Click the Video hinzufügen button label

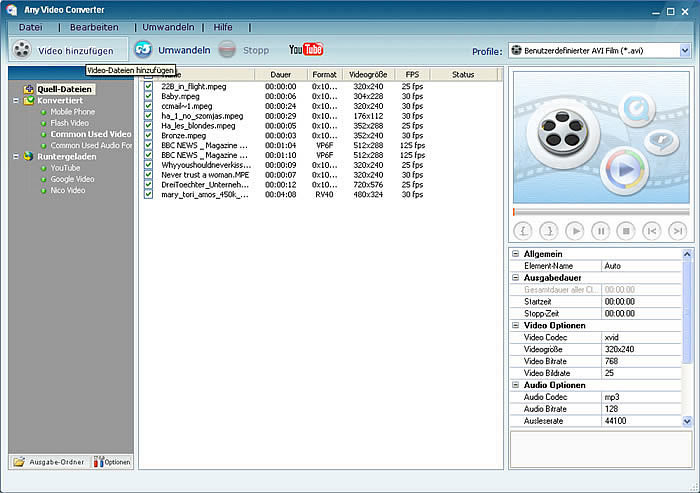click(75, 51)
